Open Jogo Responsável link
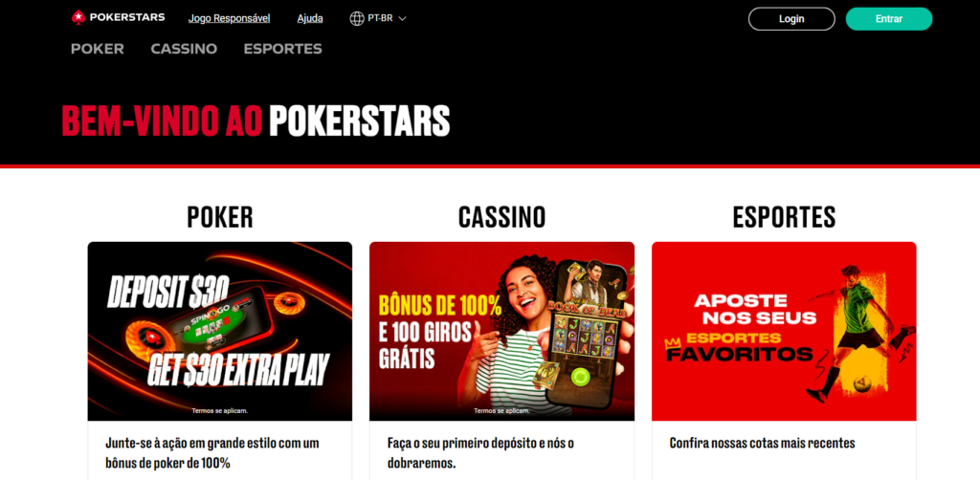Viewport: 980px width, 480px height. pyautogui.click(x=230, y=19)
